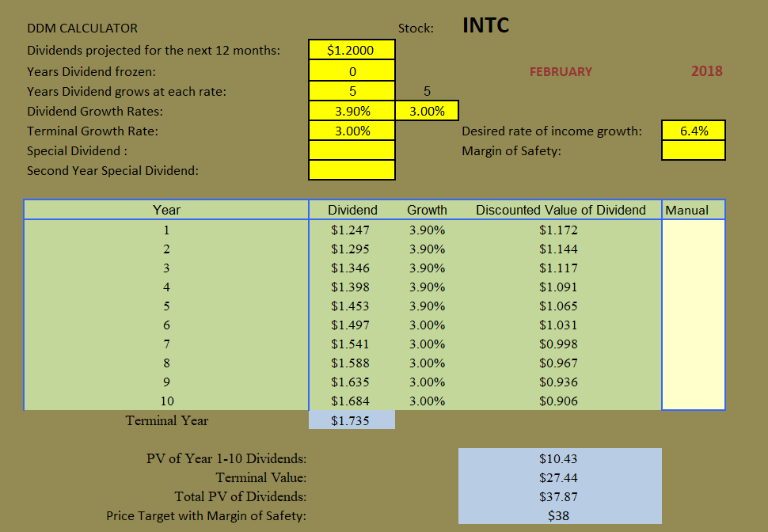
Task: Click the stock ticker INTC
Action: 485,25
